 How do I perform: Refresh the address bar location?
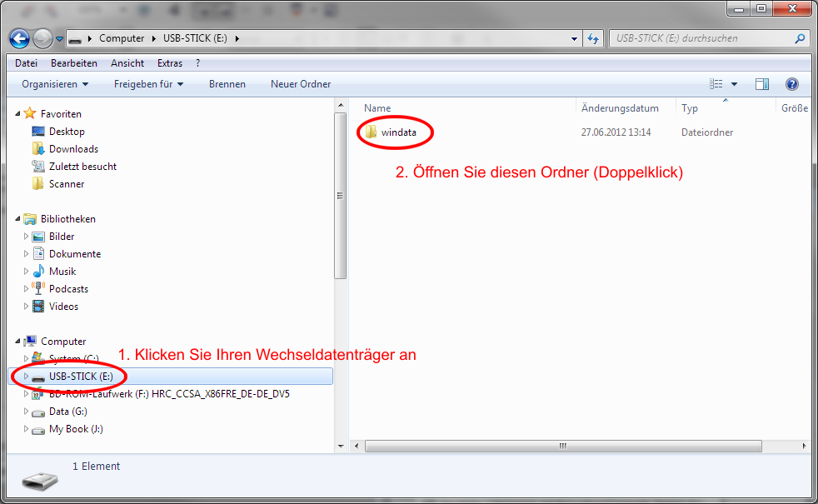(593, 38)
